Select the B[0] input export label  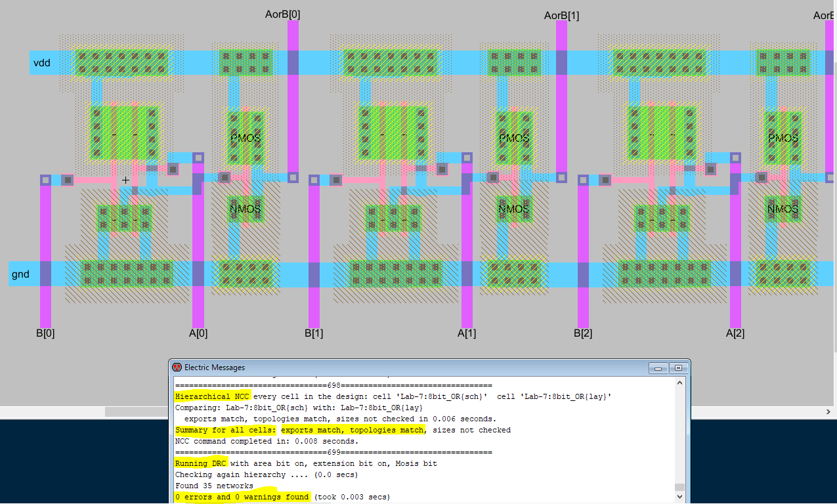pyautogui.click(x=45, y=333)
